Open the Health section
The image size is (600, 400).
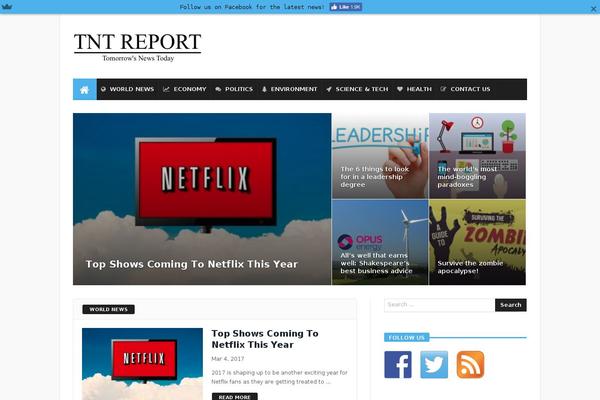point(414,89)
